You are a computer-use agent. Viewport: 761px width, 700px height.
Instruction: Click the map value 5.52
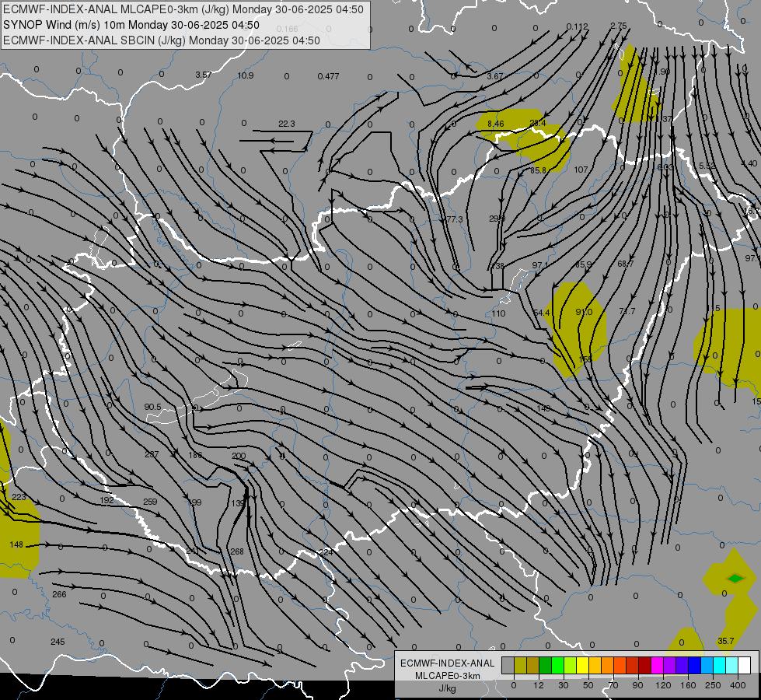tap(707, 166)
